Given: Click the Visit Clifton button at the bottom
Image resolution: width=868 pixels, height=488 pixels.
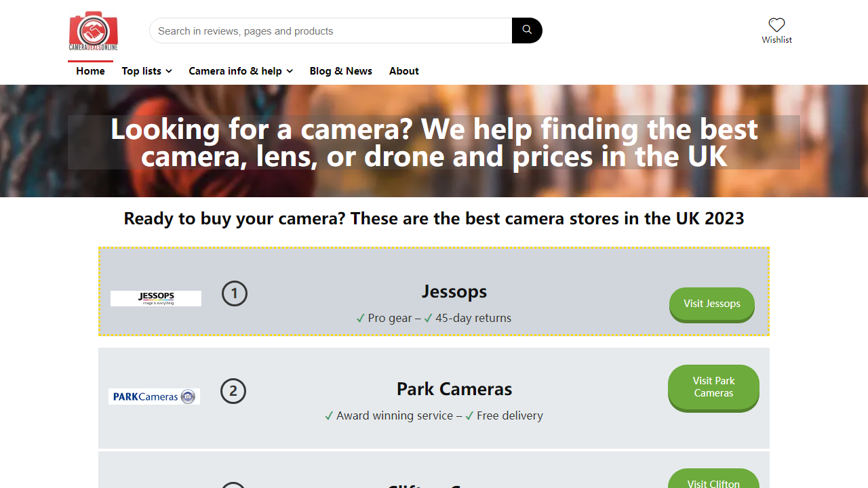Looking at the screenshot, I should coord(713,483).
